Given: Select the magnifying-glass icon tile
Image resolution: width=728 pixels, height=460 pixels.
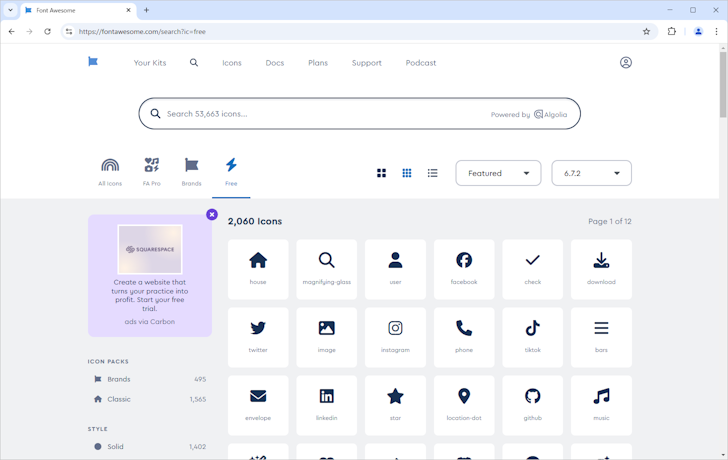Looking at the screenshot, I should (327, 269).
